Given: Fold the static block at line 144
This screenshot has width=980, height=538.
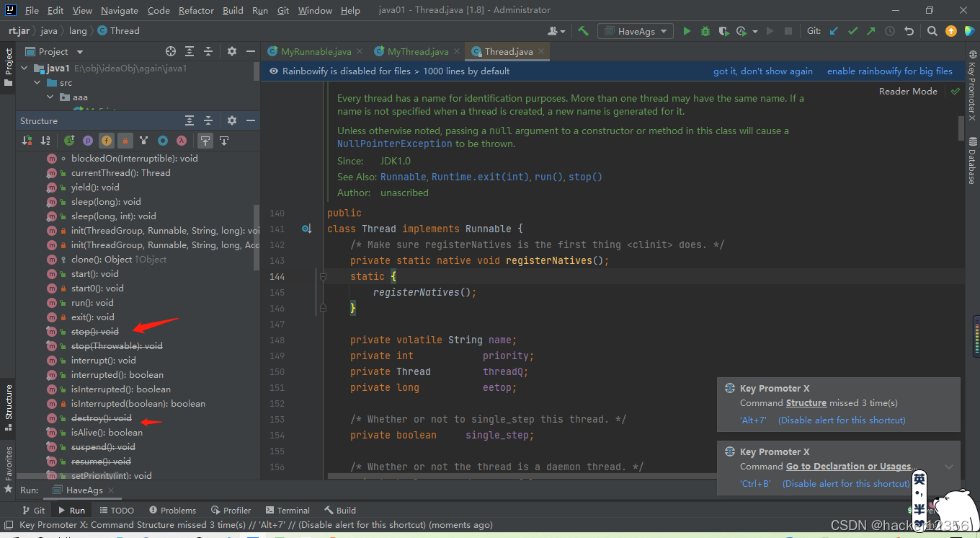Looking at the screenshot, I should point(323,276).
